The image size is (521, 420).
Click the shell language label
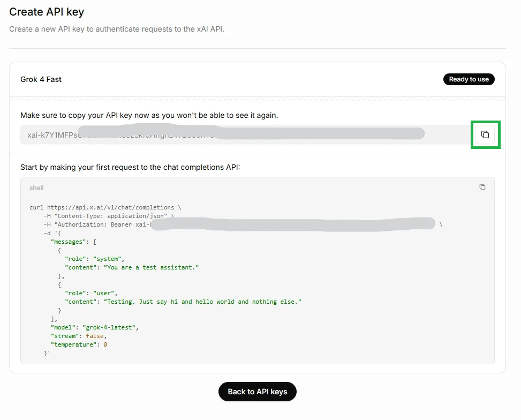coord(36,188)
